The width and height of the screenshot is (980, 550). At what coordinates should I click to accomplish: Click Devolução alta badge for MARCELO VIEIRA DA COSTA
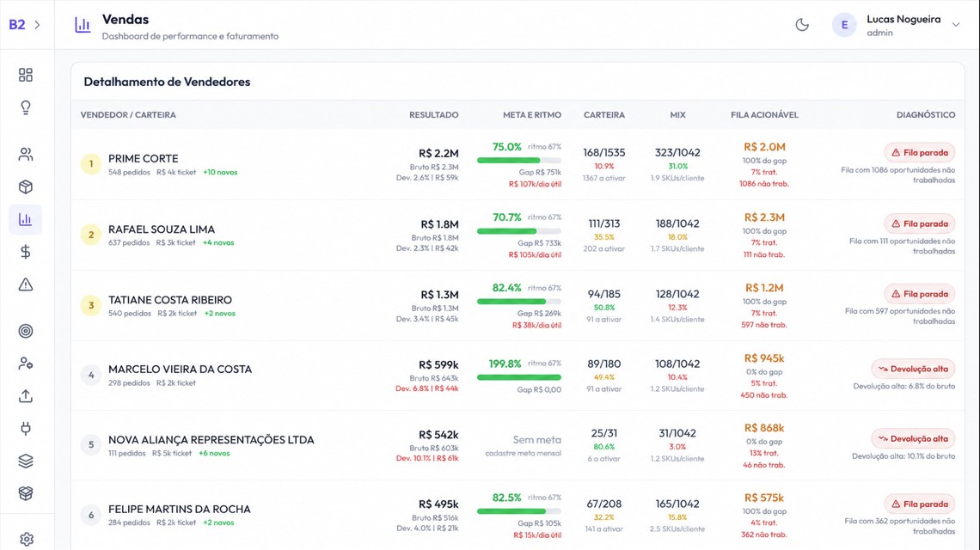coord(913,369)
